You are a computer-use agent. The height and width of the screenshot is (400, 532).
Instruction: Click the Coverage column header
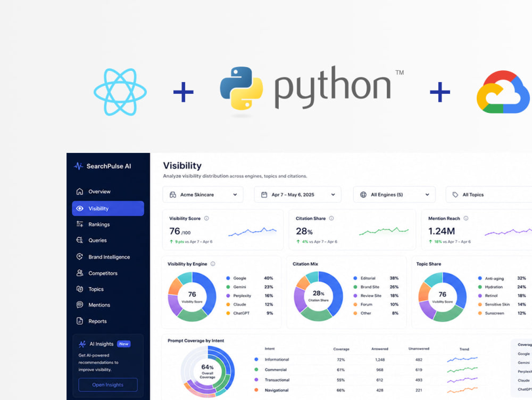(341, 349)
